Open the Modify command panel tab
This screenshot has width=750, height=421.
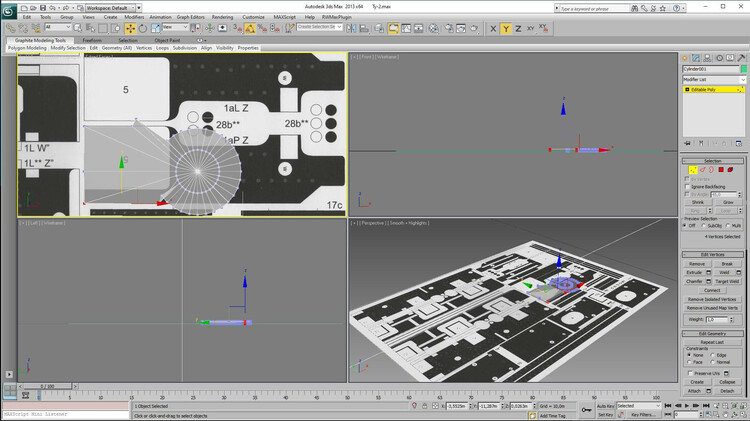(x=697, y=57)
